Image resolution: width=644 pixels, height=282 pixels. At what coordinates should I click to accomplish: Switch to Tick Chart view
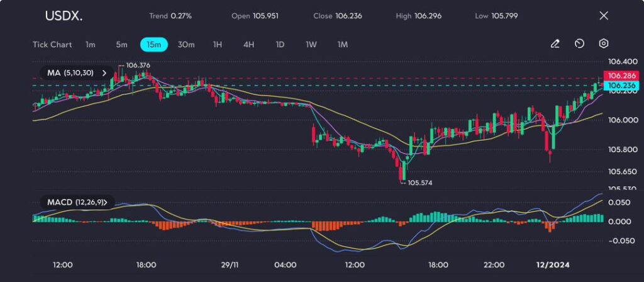[52, 45]
